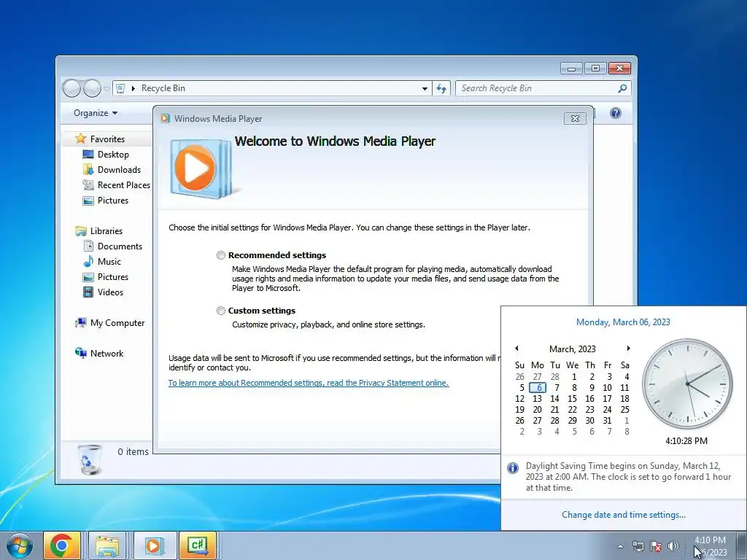This screenshot has width=747, height=560.
Task: Open the Videos library
Action: 110,292
